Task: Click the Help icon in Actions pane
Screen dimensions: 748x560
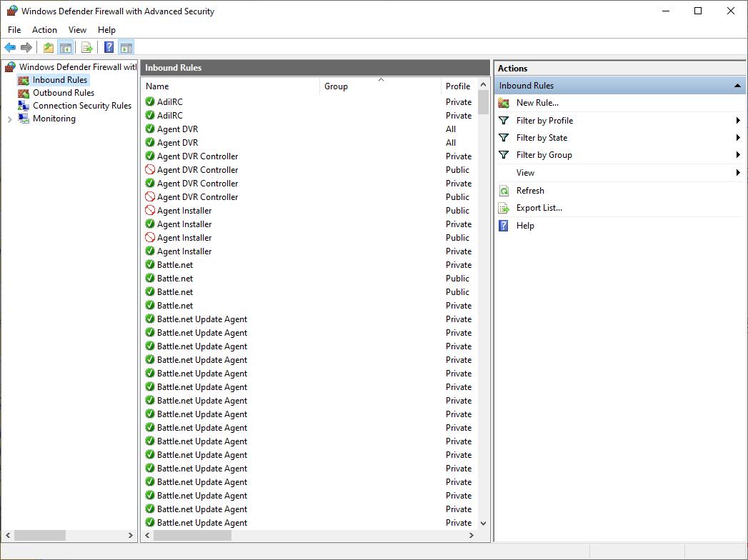Action: (x=503, y=226)
